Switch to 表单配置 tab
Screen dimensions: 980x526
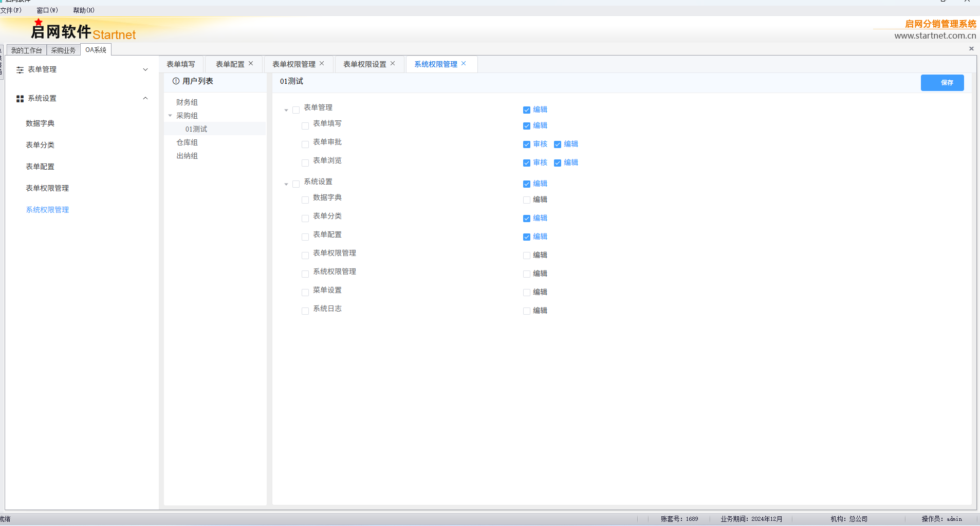(230, 64)
